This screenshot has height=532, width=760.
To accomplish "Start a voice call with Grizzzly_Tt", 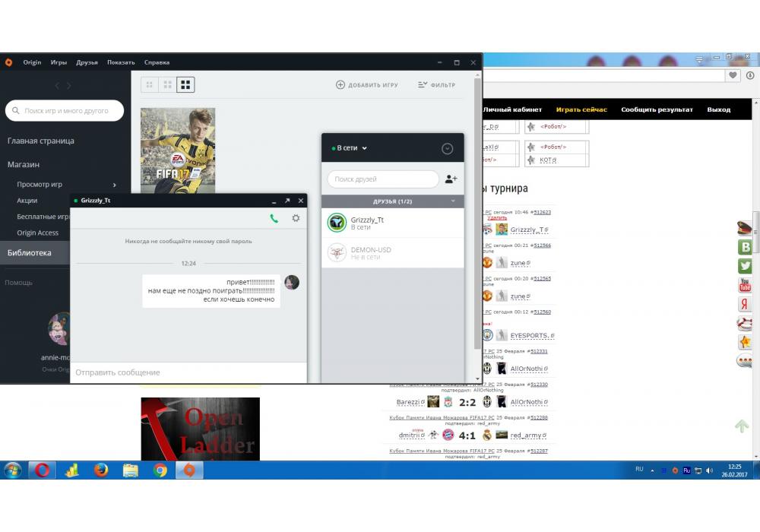I will 274,219.
